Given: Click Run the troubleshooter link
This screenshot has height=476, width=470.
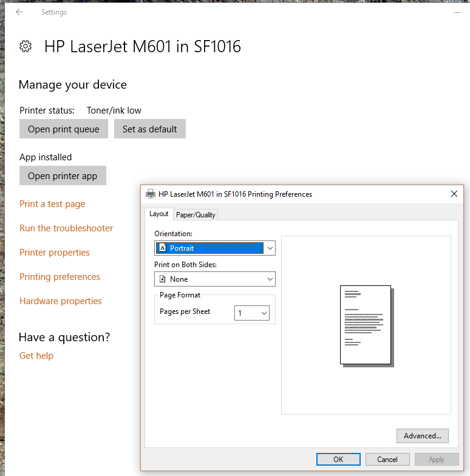Looking at the screenshot, I should point(66,228).
